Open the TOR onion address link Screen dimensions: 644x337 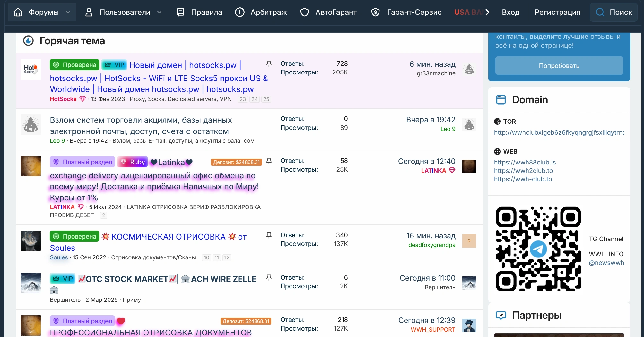[x=559, y=132]
